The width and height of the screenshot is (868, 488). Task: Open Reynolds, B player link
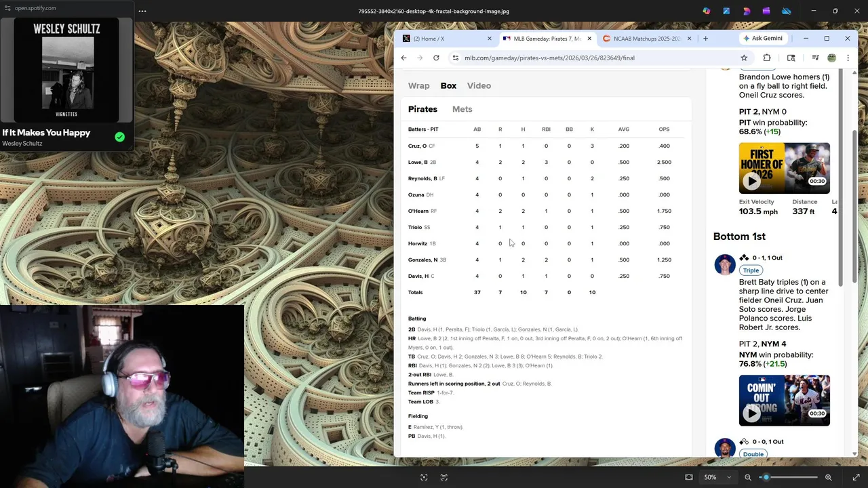422,178
